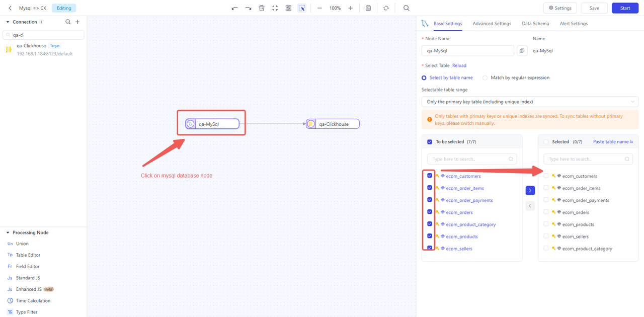This screenshot has width=644, height=317.
Task: Uncheck ecom_customers in To be selected list
Action: [x=430, y=176]
